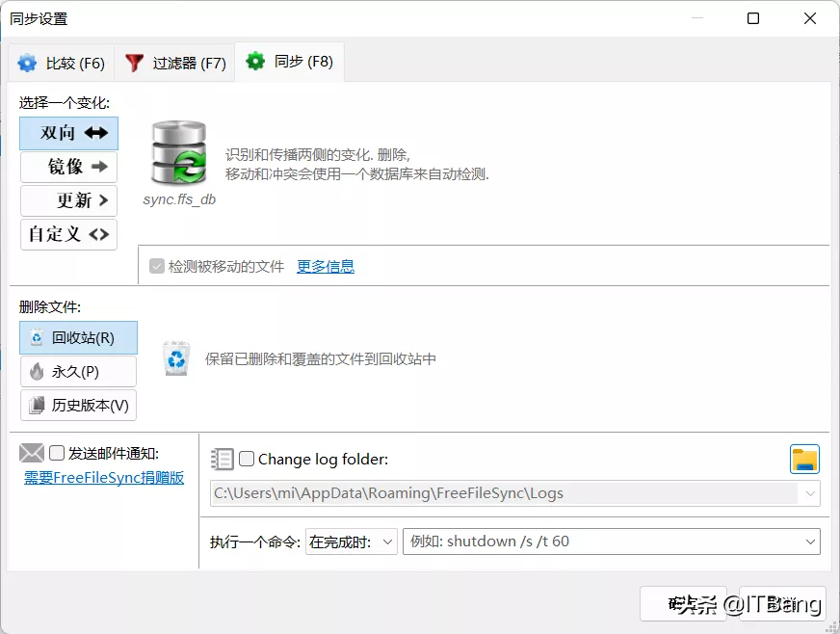
Task: Click the folder browse icon for log folder
Action: (804, 460)
